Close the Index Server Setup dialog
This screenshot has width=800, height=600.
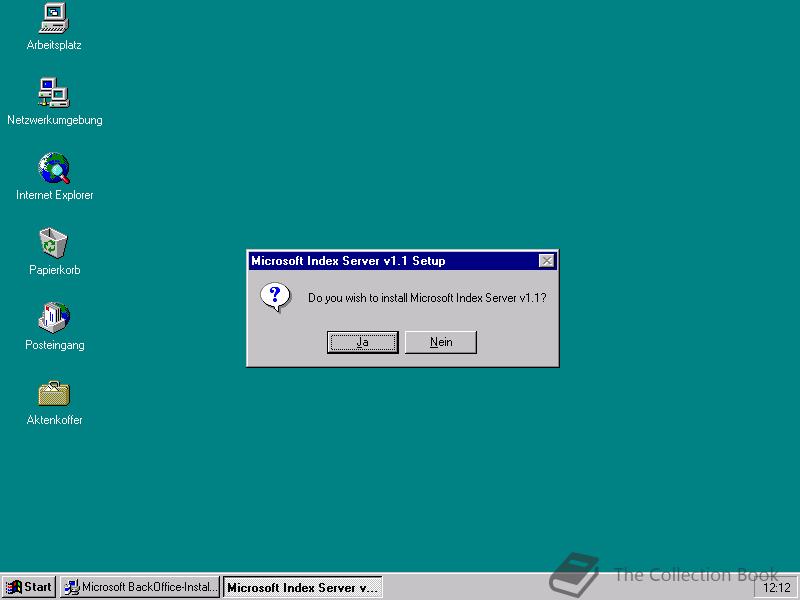(x=546, y=261)
